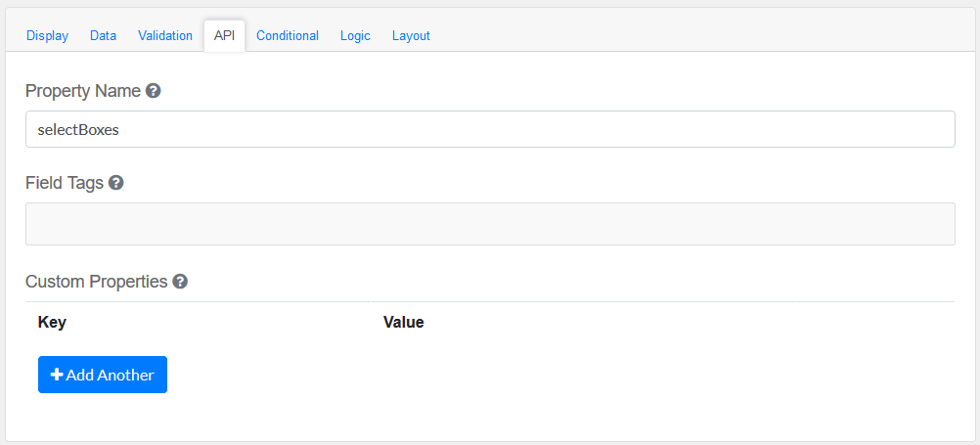Switch to the Logic tab
Image resolution: width=980 pixels, height=445 pixels.
[355, 35]
